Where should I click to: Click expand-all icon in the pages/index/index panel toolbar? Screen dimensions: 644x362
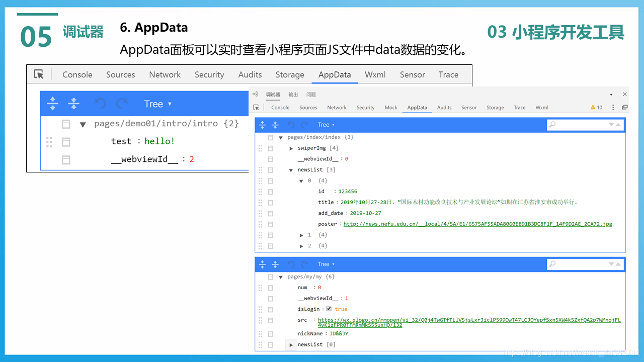[262, 125]
